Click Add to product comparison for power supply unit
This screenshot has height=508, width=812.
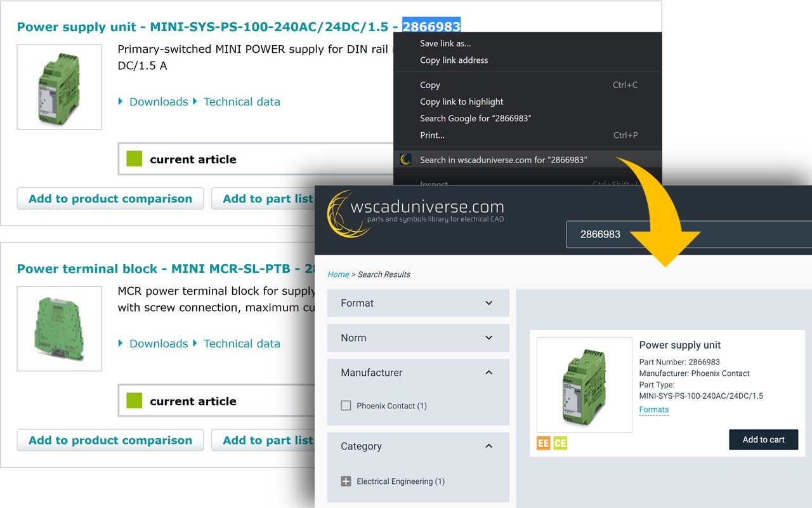(x=110, y=199)
